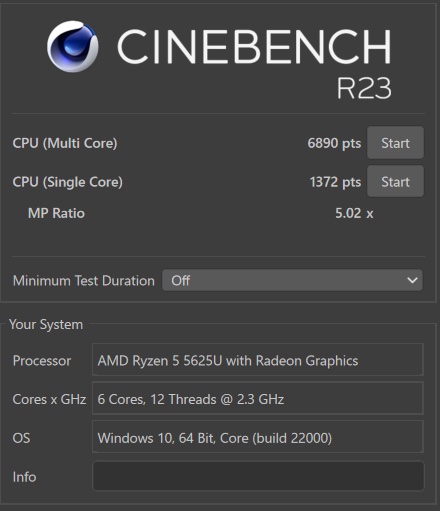Click the MP Ratio label

tap(56, 213)
